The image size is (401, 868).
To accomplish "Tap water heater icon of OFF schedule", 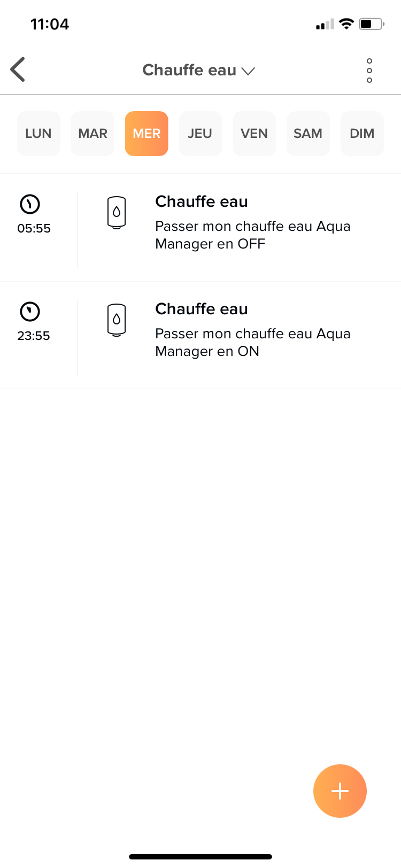I will point(117,213).
